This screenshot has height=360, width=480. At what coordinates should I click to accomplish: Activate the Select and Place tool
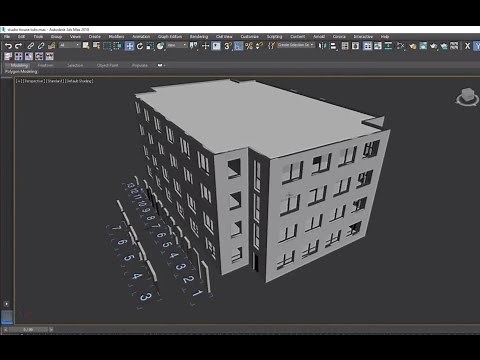click(x=161, y=46)
